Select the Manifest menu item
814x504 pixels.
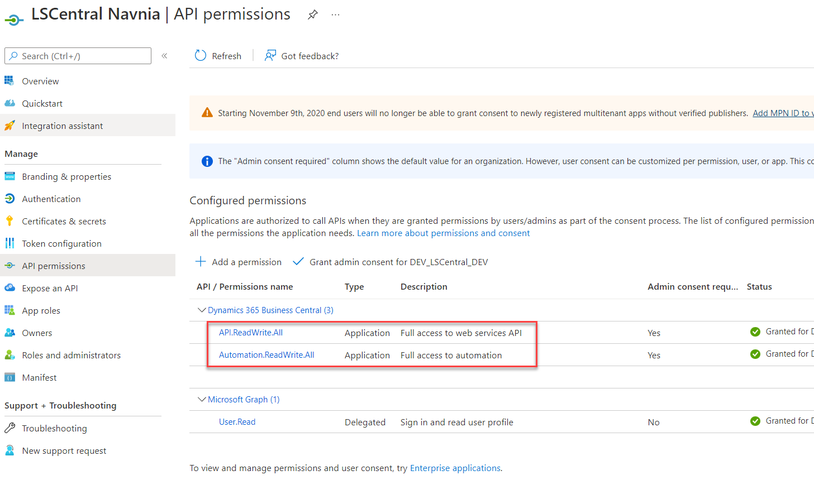click(x=39, y=378)
